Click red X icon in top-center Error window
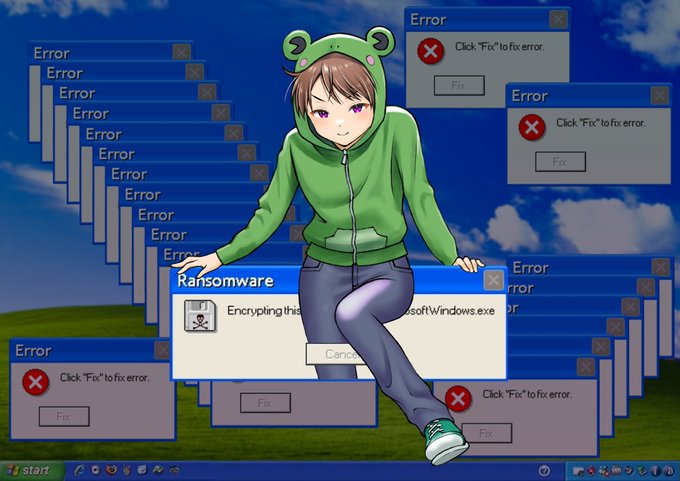 coord(430,51)
